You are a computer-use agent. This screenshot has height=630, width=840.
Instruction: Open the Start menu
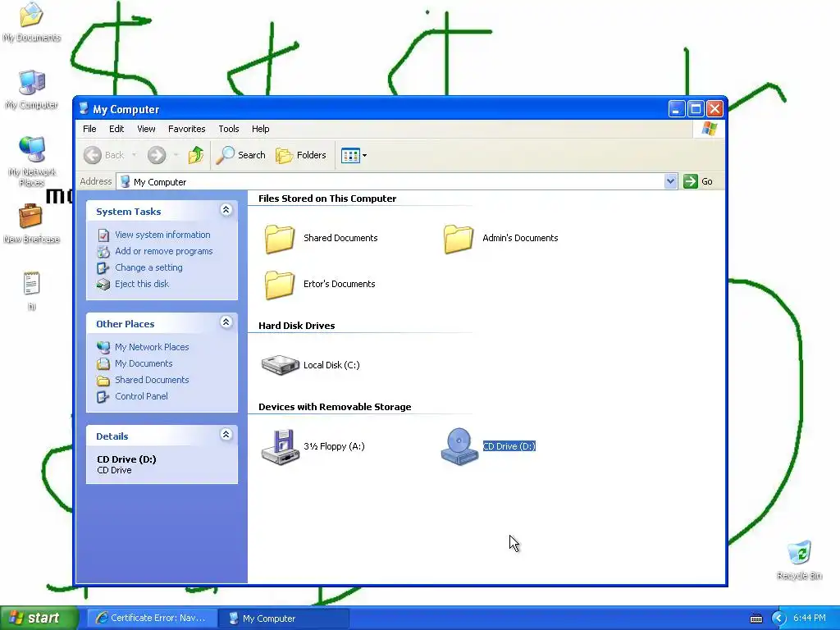(x=39, y=618)
